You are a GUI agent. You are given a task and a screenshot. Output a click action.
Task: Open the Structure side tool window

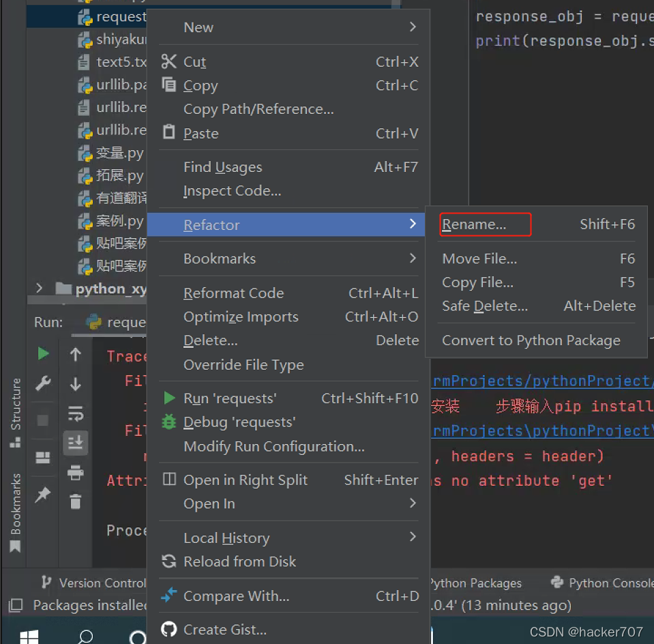click(x=16, y=412)
